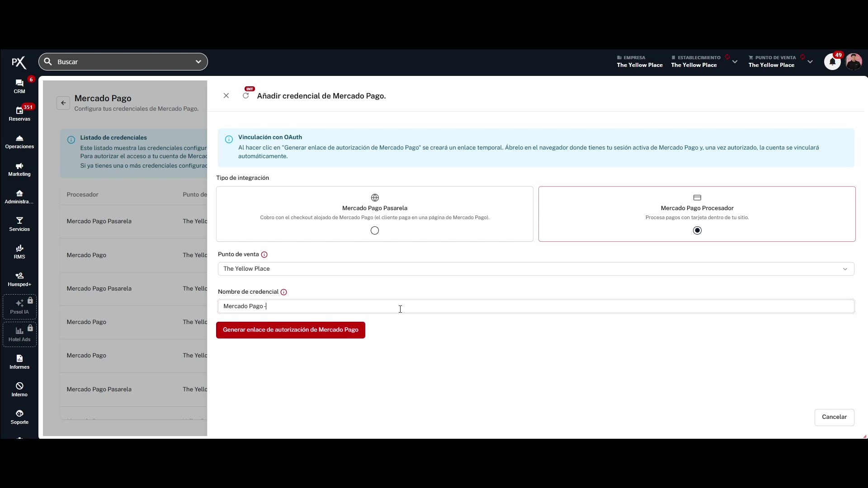Select the Mercado Pago Pasarela radio button
Viewport: 868px width, 488px height.
375,230
